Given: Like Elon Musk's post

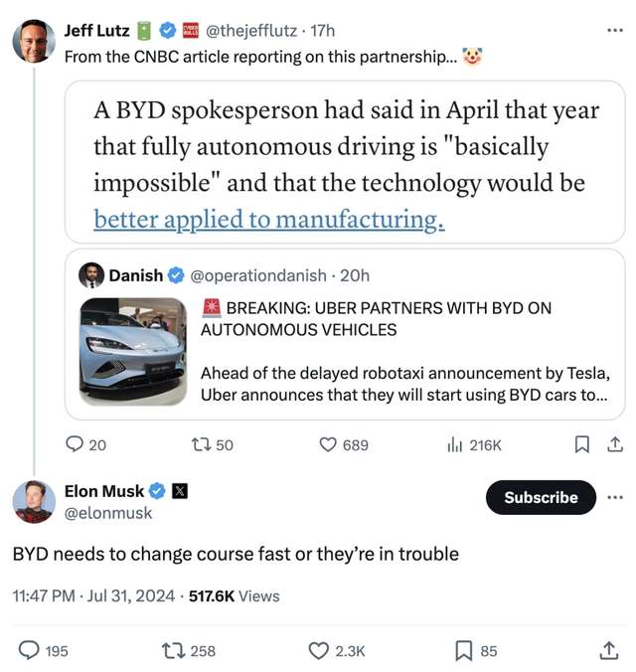Looking at the screenshot, I should click(319, 651).
